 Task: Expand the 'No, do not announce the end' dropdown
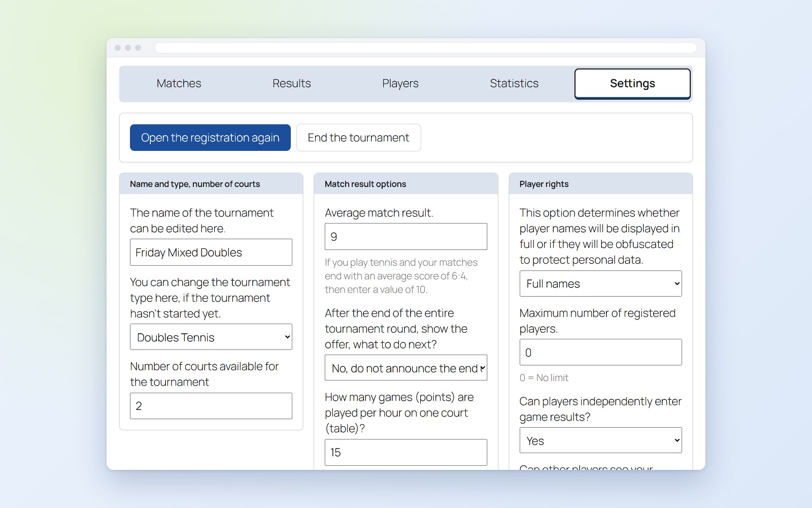[x=406, y=368]
